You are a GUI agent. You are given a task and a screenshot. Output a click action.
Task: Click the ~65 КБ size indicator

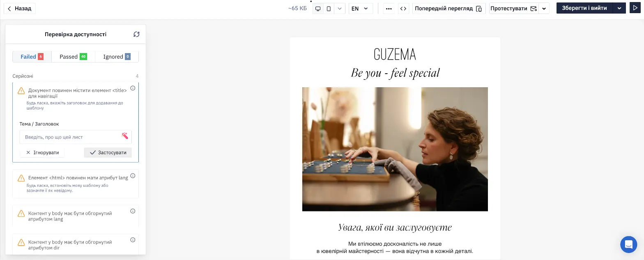coord(297,9)
